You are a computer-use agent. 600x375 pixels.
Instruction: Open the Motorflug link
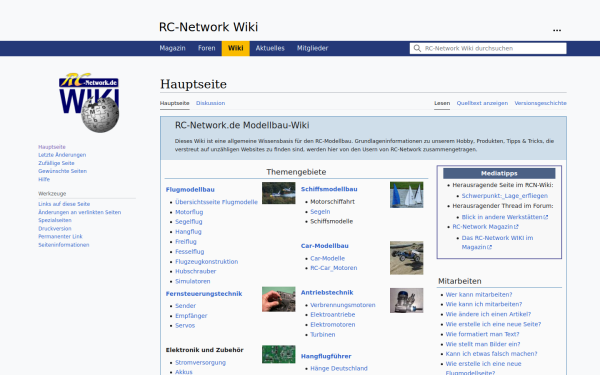(x=189, y=212)
